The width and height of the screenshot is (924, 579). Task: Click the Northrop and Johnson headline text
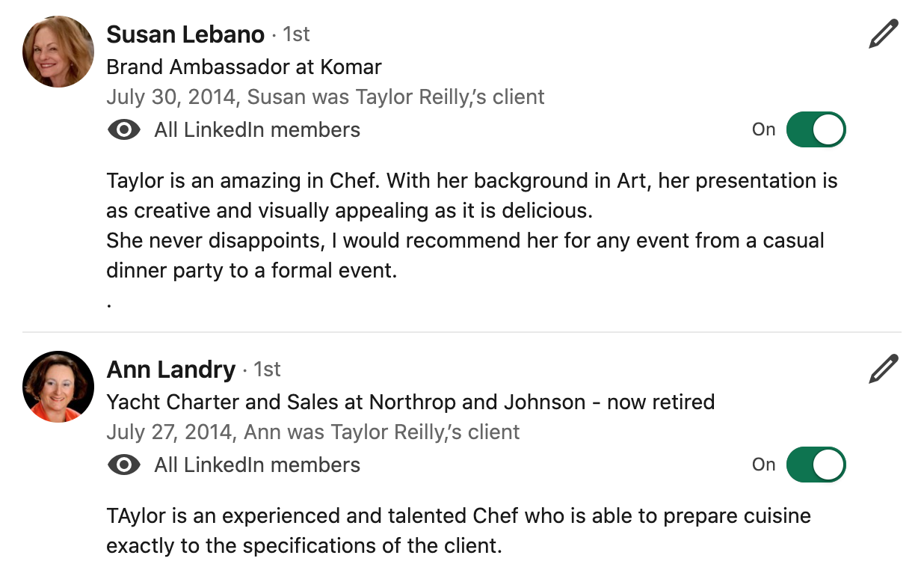click(410, 402)
